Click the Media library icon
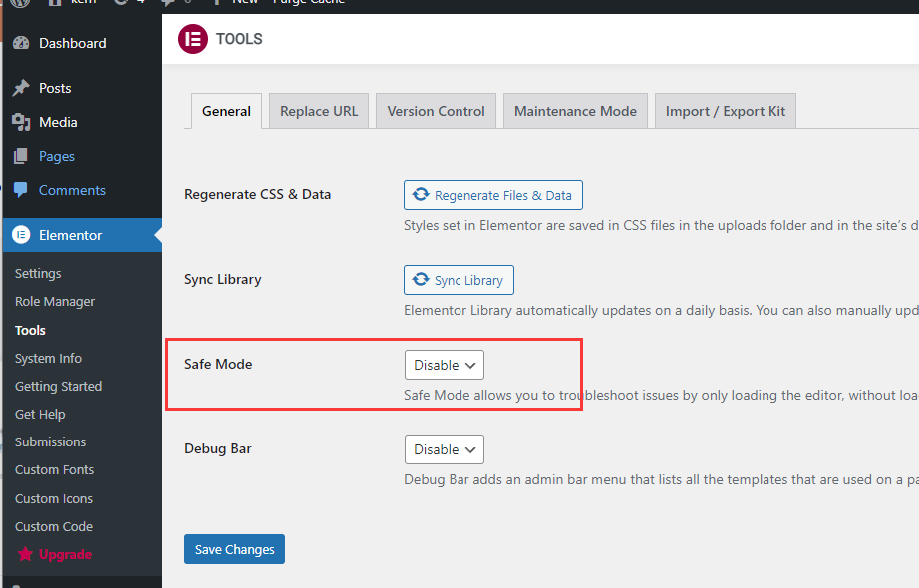Screen dimensions: 919x588 point(21,122)
